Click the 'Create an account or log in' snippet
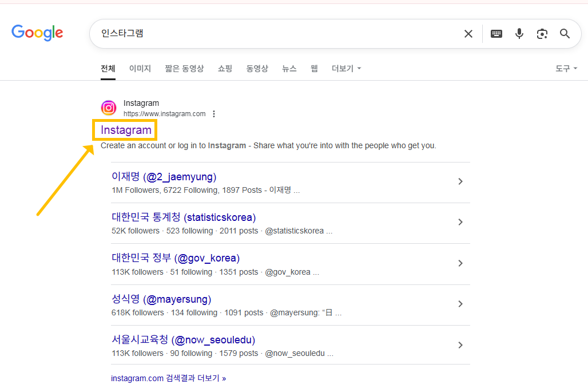Image resolution: width=588 pixels, height=392 pixels. (268, 145)
